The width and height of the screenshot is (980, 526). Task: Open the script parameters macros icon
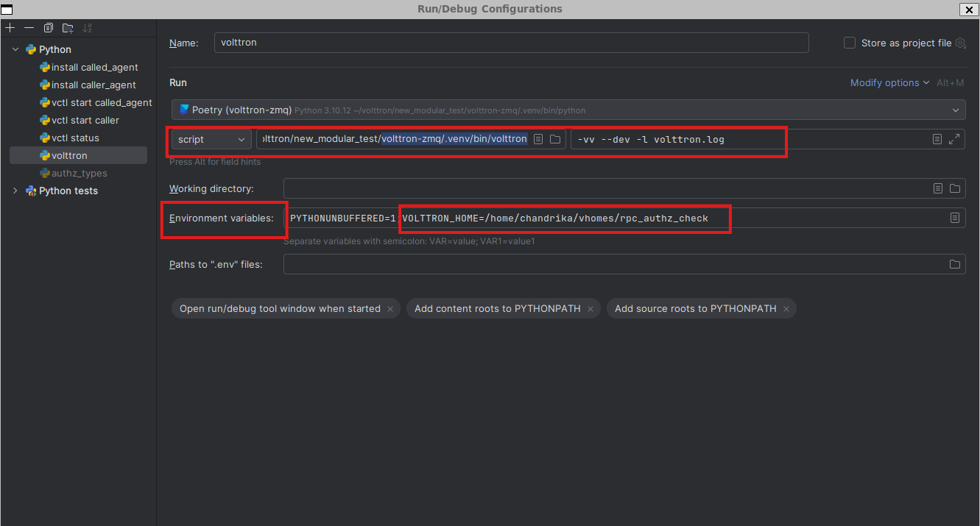click(937, 139)
